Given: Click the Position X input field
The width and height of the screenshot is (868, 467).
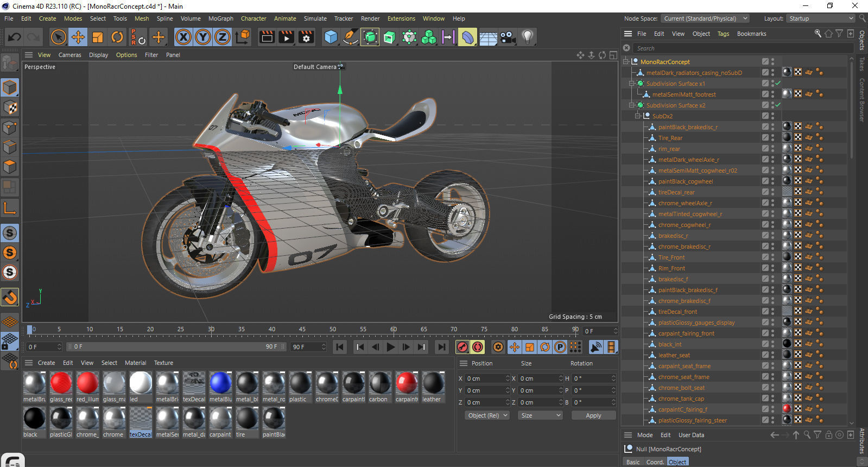Looking at the screenshot, I should (488, 378).
